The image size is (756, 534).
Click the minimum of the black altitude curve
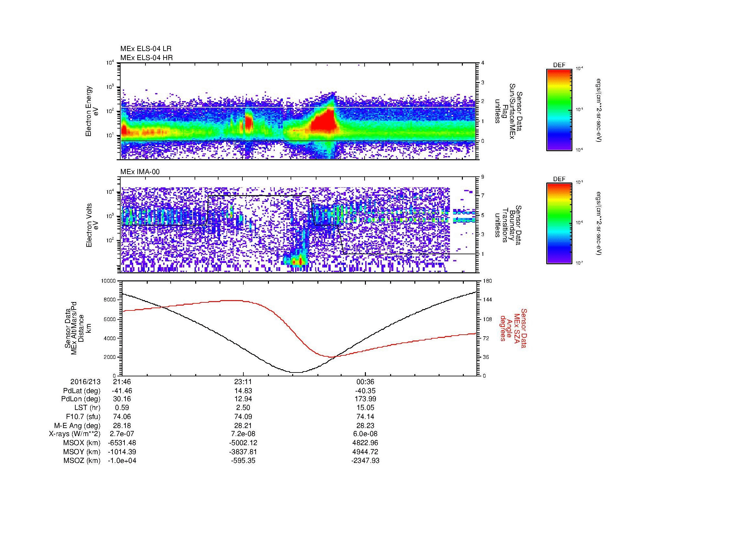(x=296, y=372)
